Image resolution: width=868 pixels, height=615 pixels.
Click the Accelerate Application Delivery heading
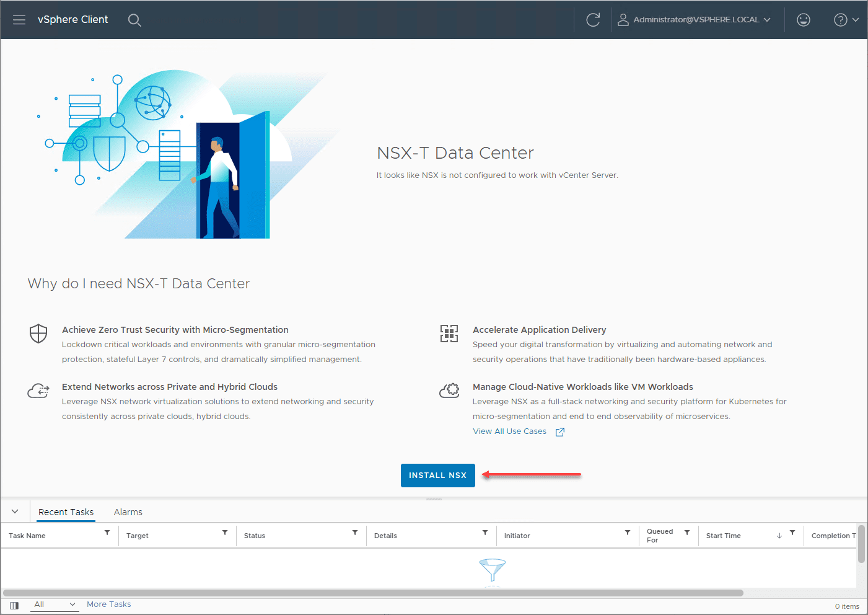click(x=540, y=330)
